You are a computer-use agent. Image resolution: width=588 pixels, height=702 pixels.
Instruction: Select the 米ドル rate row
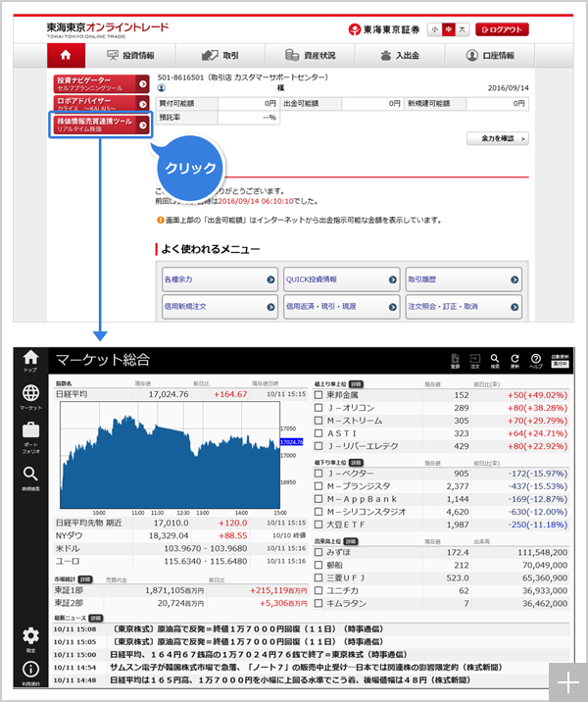[180, 548]
